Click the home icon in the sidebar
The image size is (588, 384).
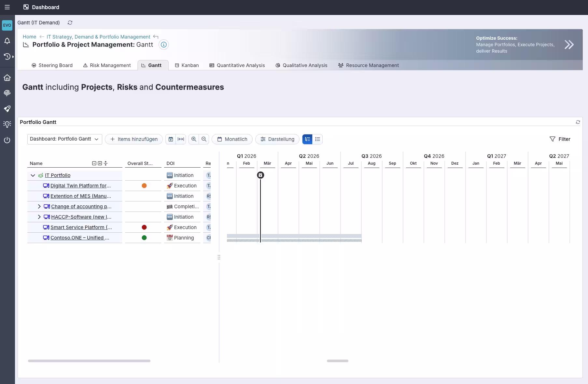7,78
